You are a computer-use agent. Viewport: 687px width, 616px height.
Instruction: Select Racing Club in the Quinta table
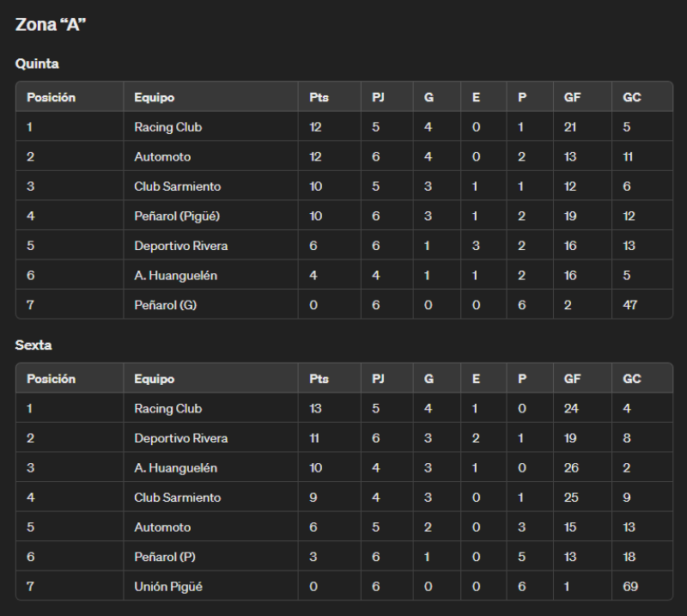[x=167, y=127]
